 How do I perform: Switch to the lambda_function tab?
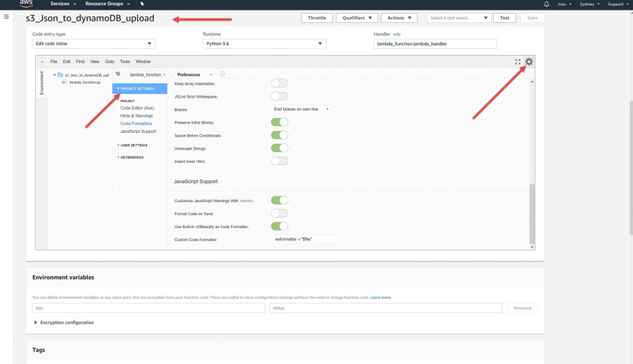tap(145, 75)
